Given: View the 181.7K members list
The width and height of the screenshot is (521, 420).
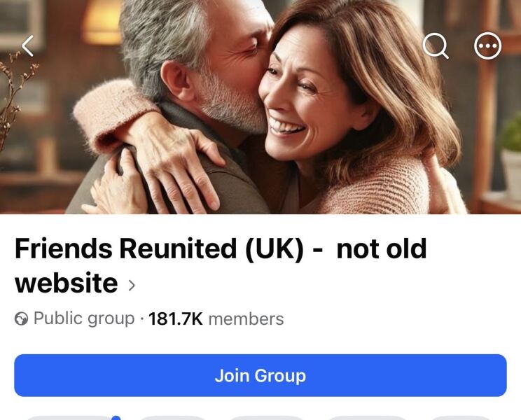Looking at the screenshot, I should click(x=216, y=319).
